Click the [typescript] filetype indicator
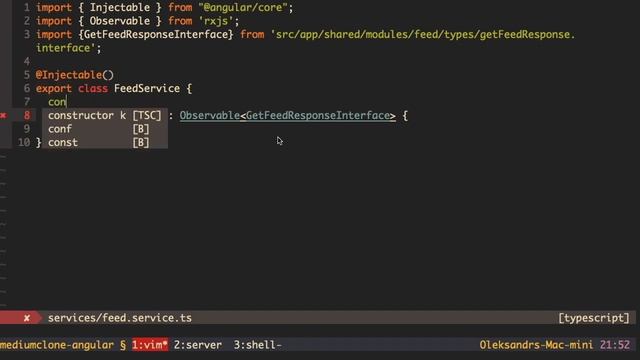 point(594,318)
